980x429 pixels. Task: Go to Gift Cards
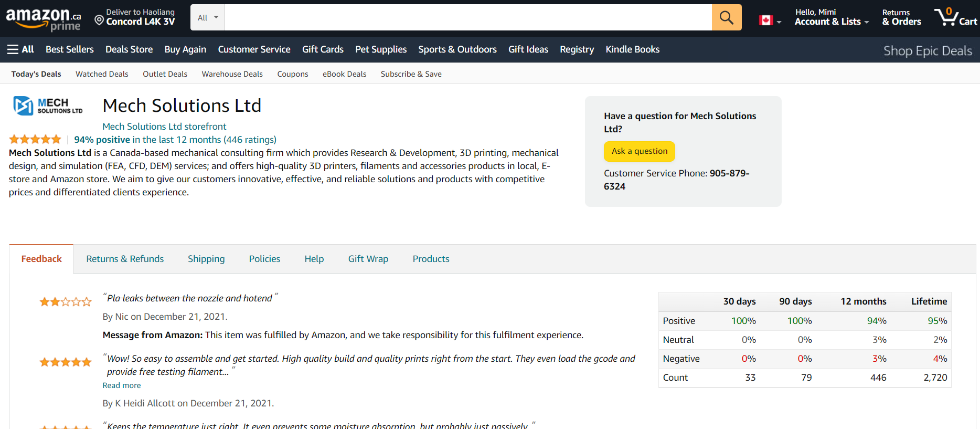pos(323,49)
